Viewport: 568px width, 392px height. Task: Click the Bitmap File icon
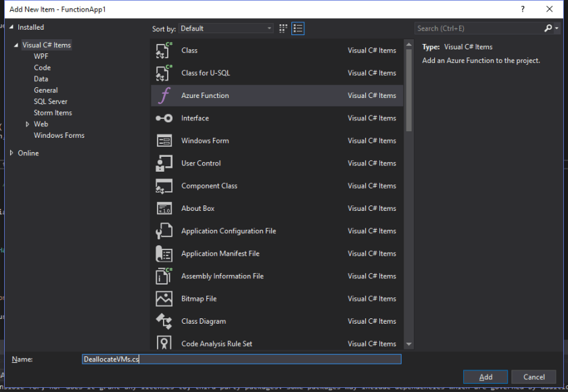point(164,299)
